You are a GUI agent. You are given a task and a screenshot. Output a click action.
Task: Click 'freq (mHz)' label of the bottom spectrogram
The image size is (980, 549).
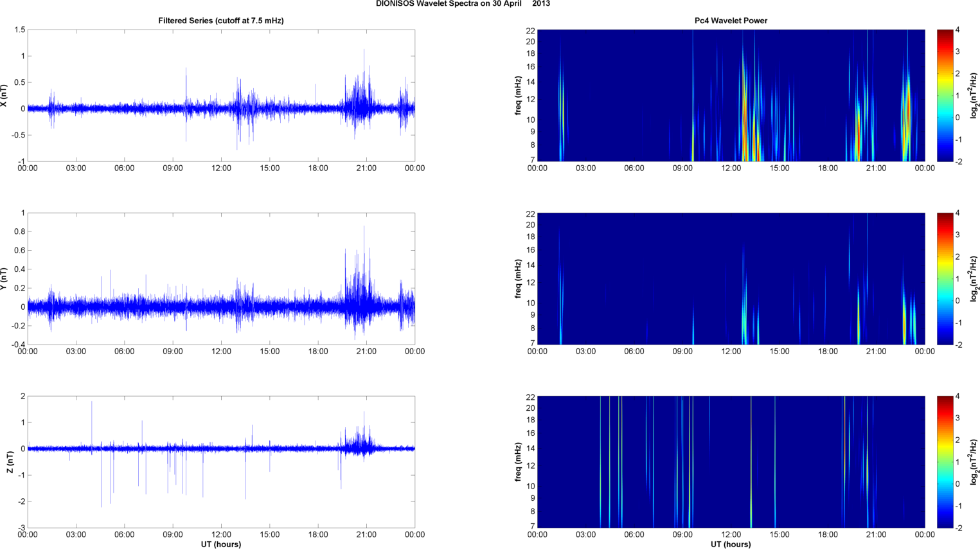[x=518, y=462]
